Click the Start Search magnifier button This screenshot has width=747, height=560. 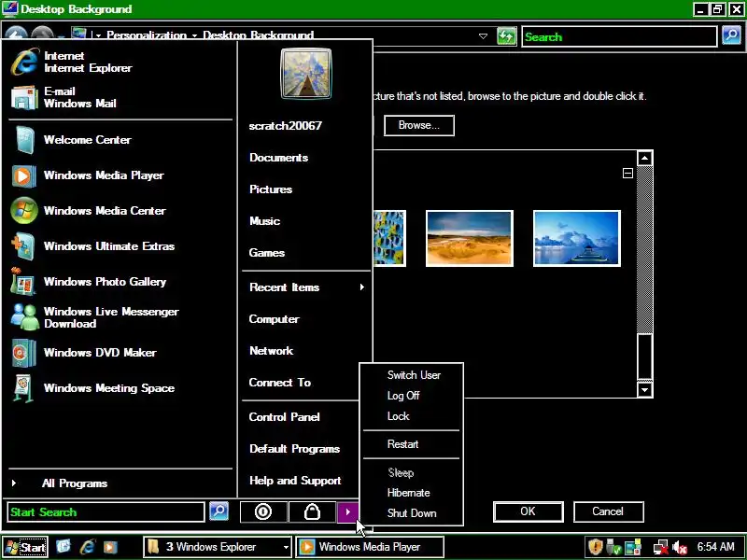click(x=219, y=511)
